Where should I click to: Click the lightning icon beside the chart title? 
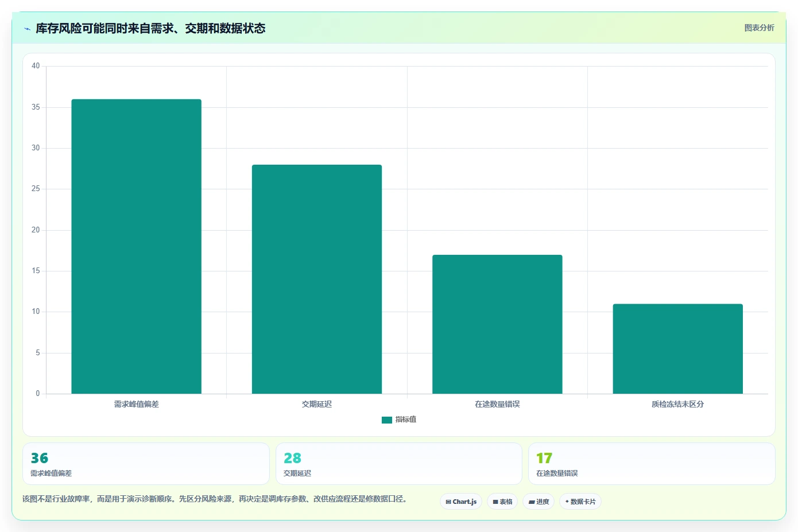(27, 29)
